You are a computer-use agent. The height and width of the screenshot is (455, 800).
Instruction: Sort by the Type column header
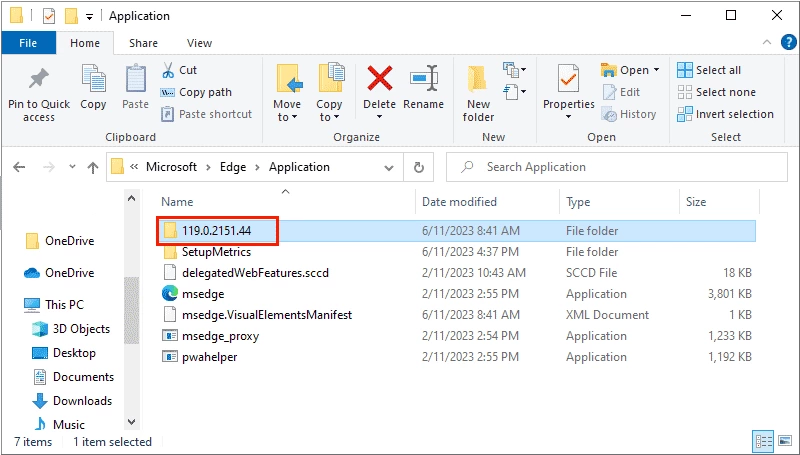pyautogui.click(x=578, y=202)
